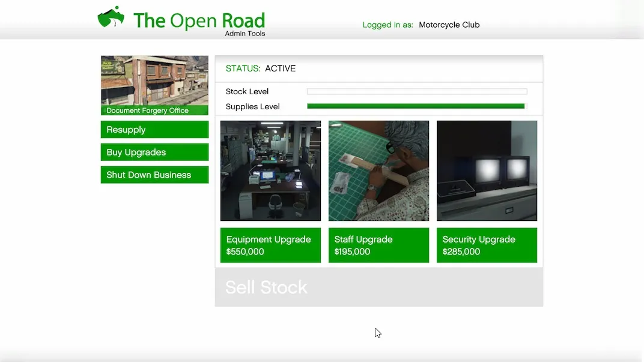The height and width of the screenshot is (362, 644).
Task: Click the security monitors preview image
Action: tap(487, 170)
